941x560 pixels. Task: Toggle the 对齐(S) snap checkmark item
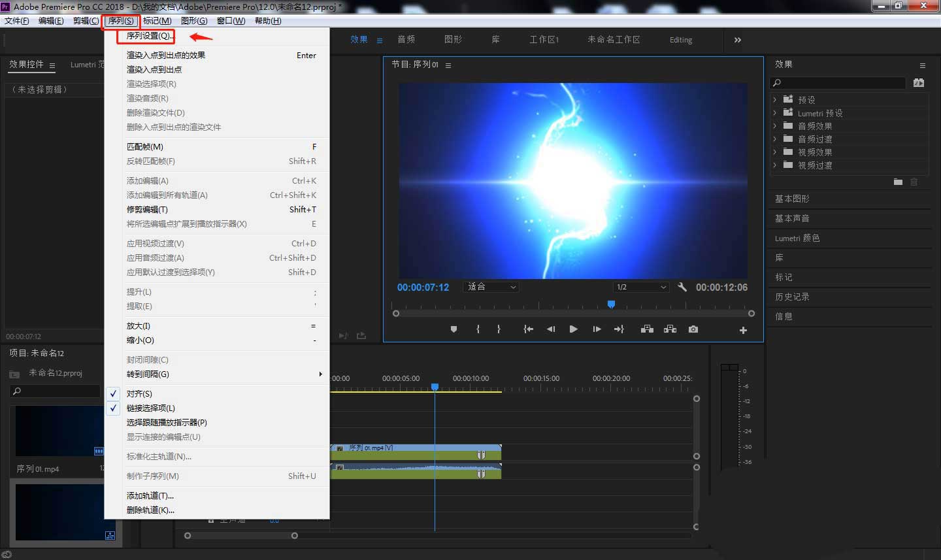[139, 393]
